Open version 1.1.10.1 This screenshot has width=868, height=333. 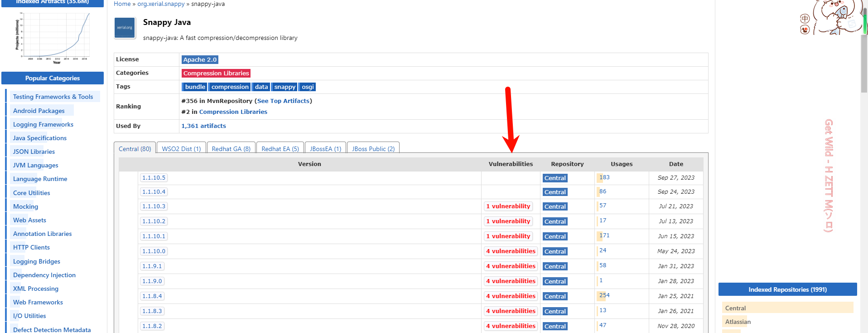tap(154, 236)
